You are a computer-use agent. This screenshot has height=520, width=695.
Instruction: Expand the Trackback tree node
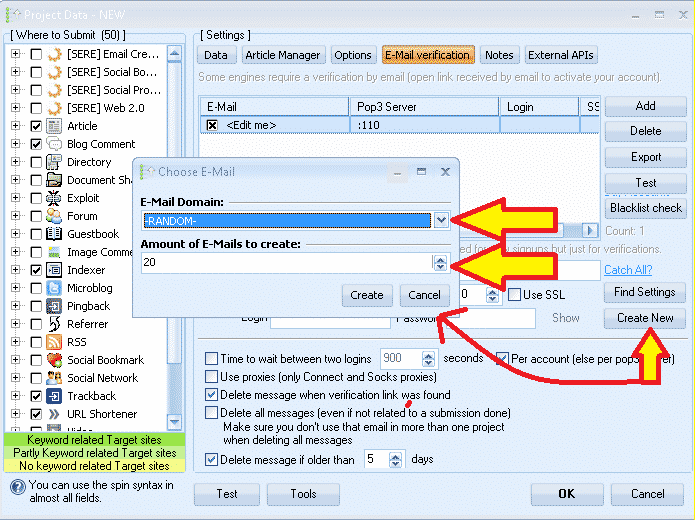[x=16, y=396]
